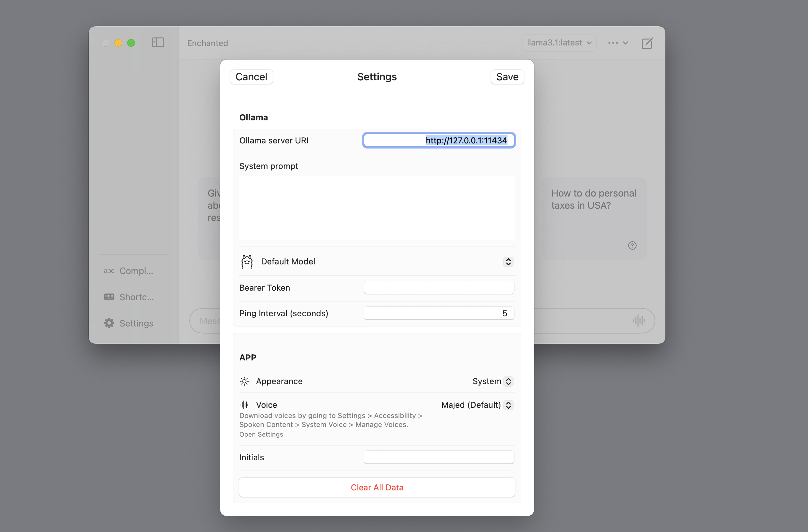Focus the Ollama server URI field
This screenshot has width=808, height=532.
tap(439, 140)
